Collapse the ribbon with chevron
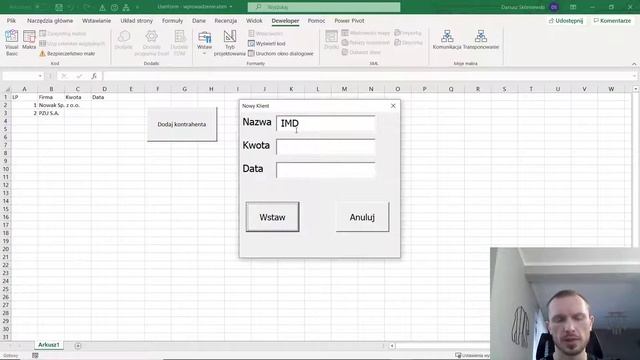The image size is (640, 360). pos(634,64)
